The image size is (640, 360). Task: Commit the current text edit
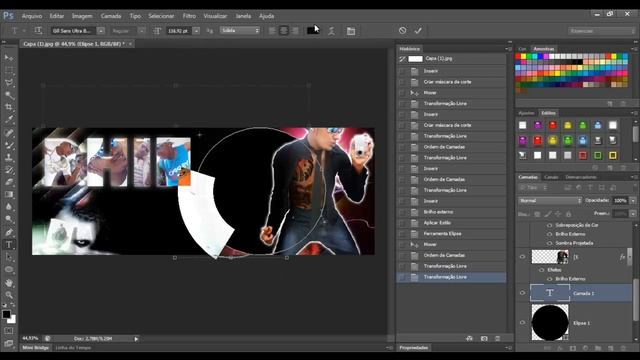[418, 31]
